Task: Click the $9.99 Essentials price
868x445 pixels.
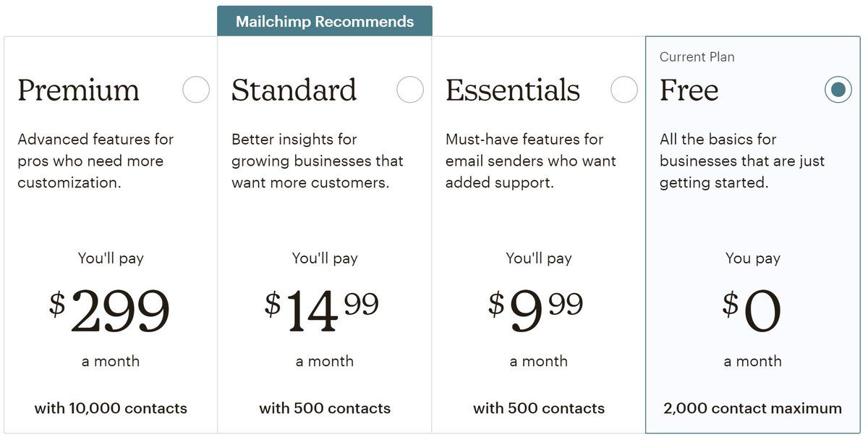Action: (536, 312)
